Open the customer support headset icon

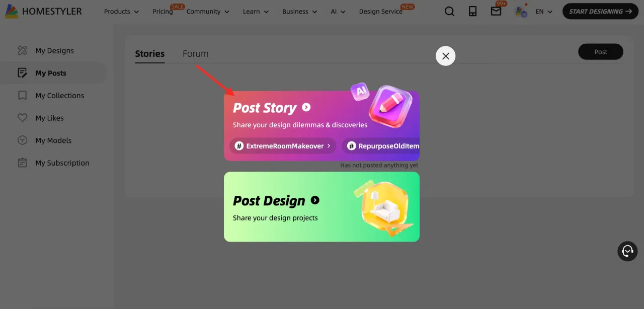click(627, 251)
